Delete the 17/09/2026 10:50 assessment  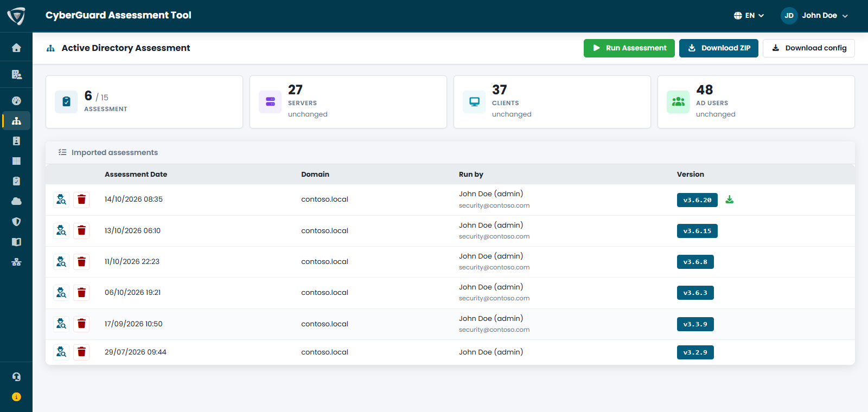coord(81,324)
